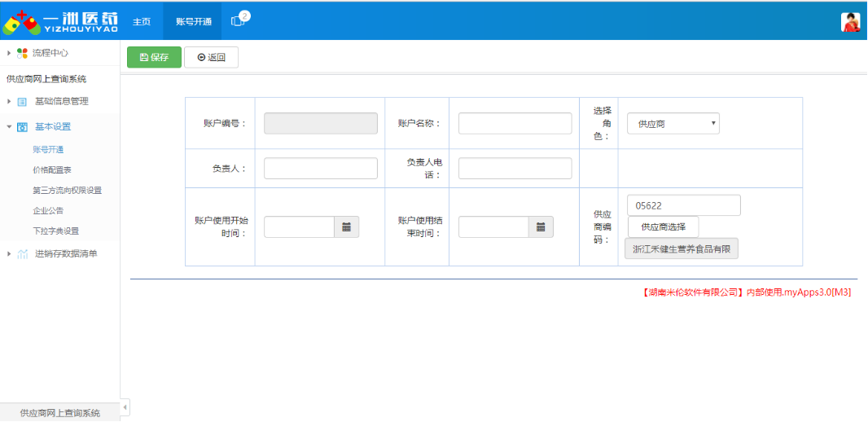Open the user avatar in top right
868x422 pixels.
pyautogui.click(x=850, y=22)
